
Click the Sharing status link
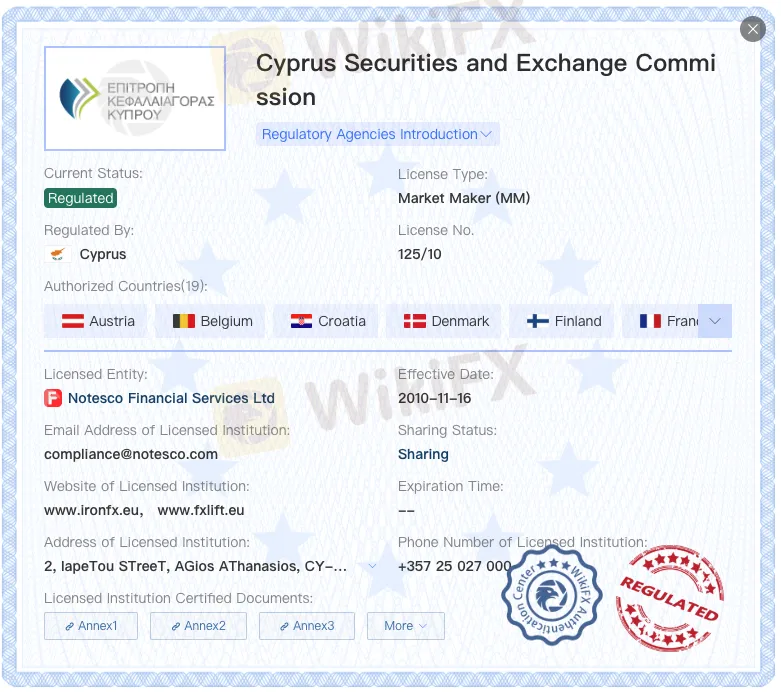point(423,454)
